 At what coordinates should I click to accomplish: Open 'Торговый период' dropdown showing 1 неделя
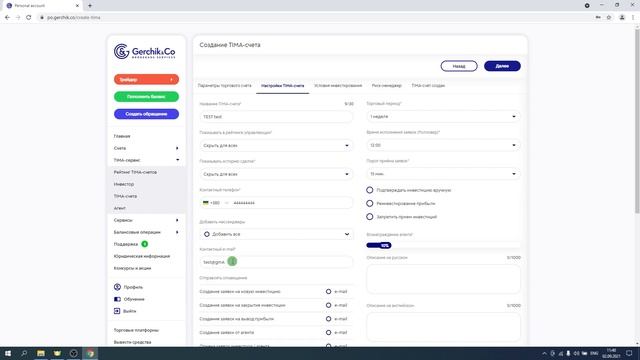tap(443, 117)
